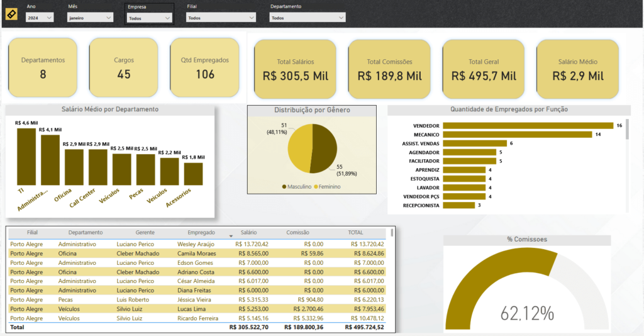Click the VENDEDOR bar with 16
Image resolution: width=644 pixels, height=336 pixels.
pos(528,126)
